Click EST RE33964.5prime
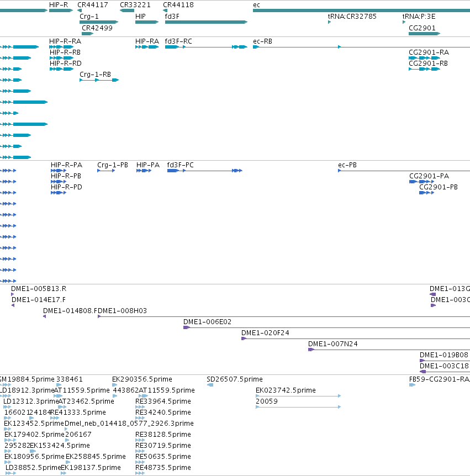Viewport: 470px width, 476px height. (x=140, y=407)
